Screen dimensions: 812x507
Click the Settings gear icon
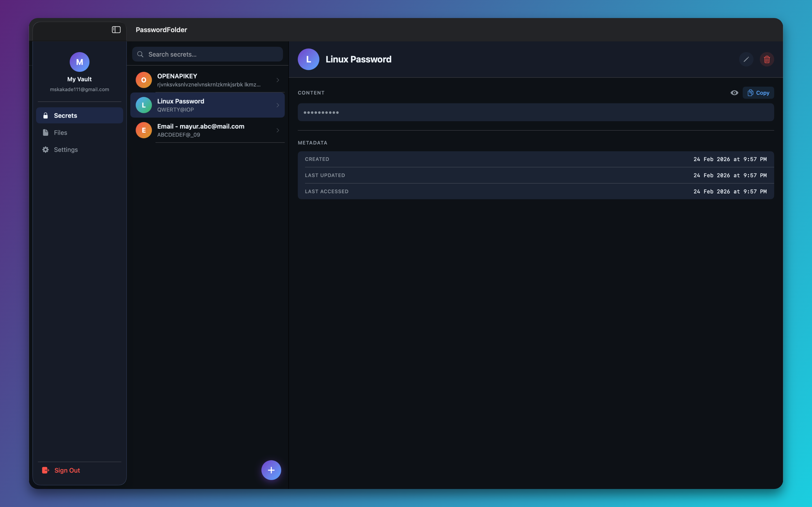[x=46, y=150]
